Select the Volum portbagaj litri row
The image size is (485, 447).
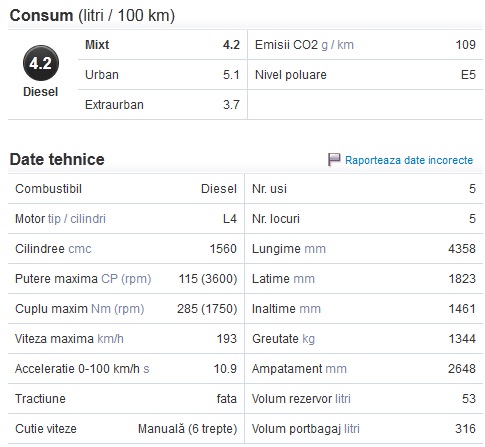364,429
